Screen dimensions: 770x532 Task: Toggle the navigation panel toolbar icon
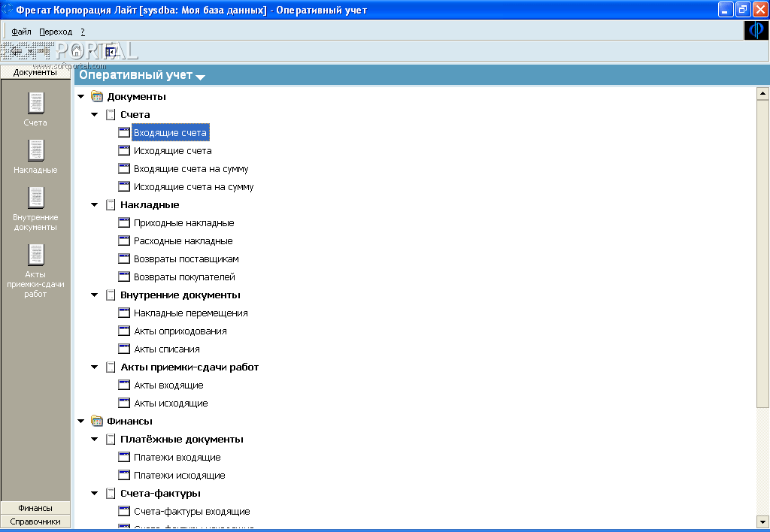(x=110, y=52)
